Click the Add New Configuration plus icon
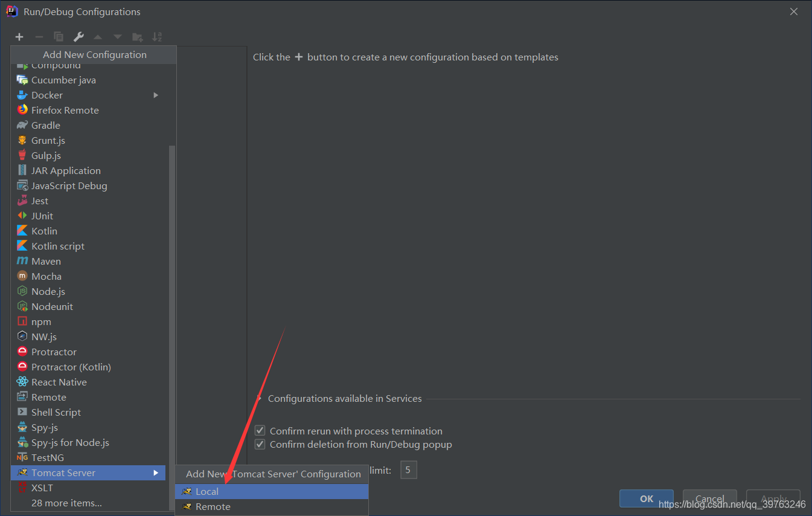 click(x=19, y=37)
